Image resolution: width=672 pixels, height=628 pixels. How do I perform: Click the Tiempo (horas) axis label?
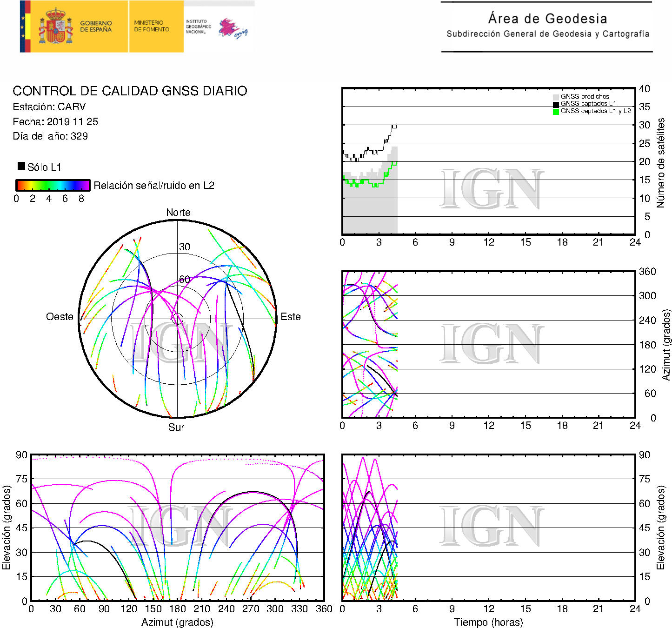click(488, 622)
